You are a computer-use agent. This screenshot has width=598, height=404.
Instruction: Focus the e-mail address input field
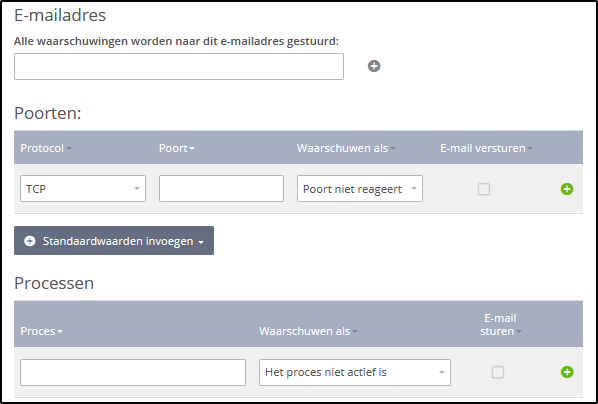179,66
